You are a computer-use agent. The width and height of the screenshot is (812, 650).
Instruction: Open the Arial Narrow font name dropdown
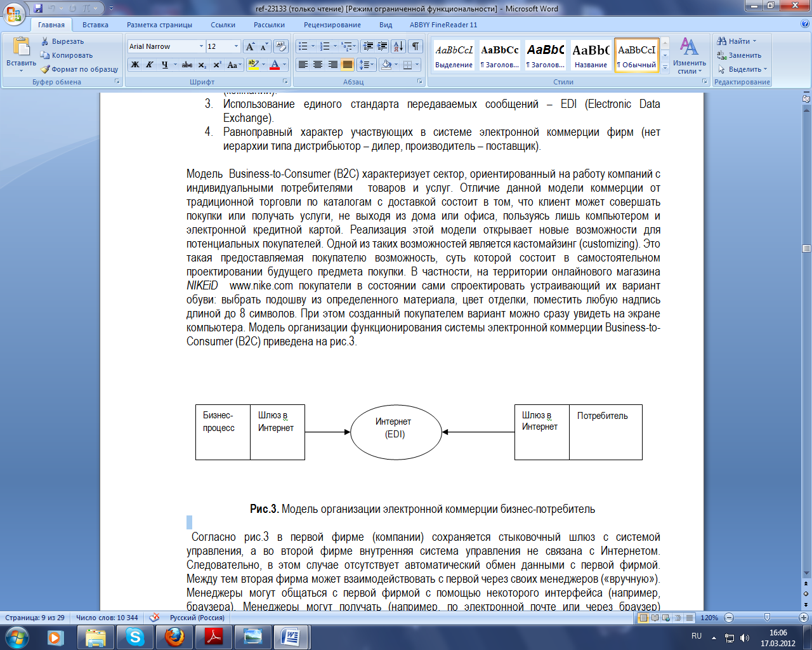201,46
